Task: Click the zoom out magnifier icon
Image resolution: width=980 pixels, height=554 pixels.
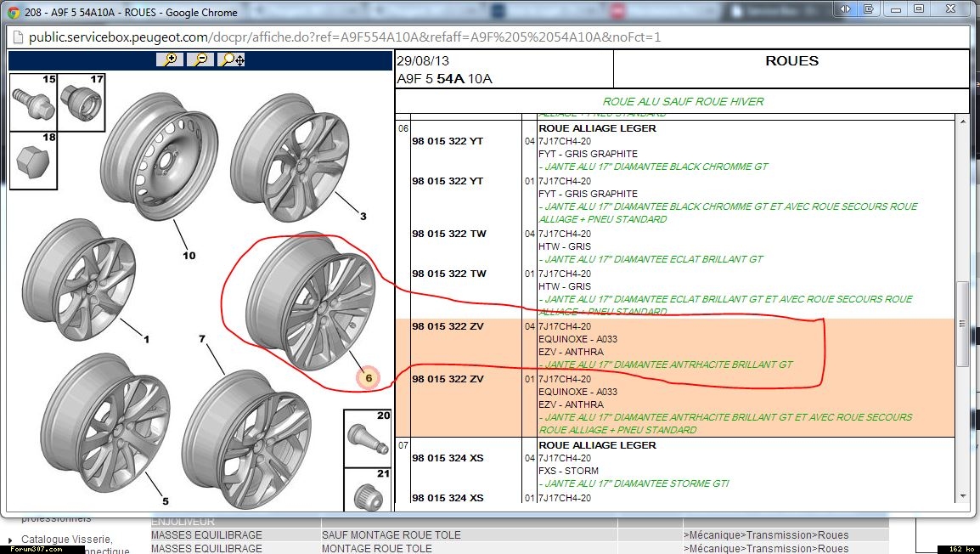Action: (200, 59)
